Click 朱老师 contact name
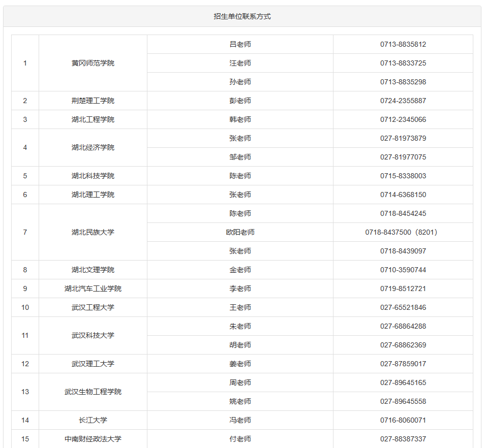483x448 pixels. click(x=240, y=326)
